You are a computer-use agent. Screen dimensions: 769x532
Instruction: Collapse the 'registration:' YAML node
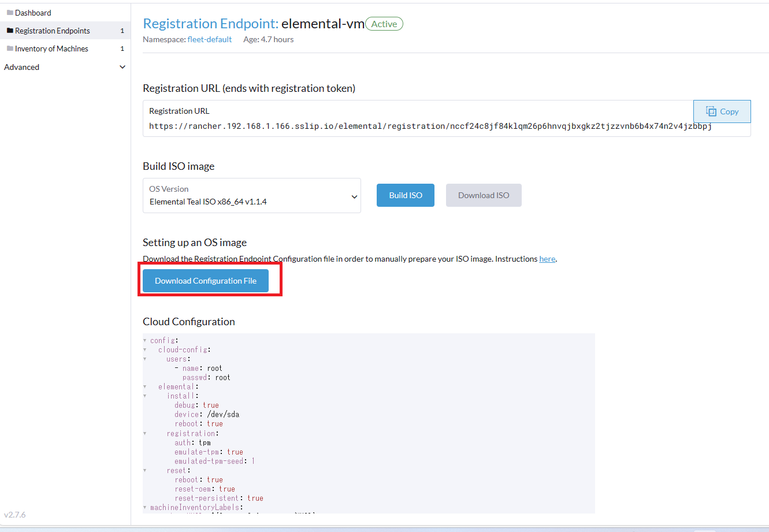[x=145, y=433]
